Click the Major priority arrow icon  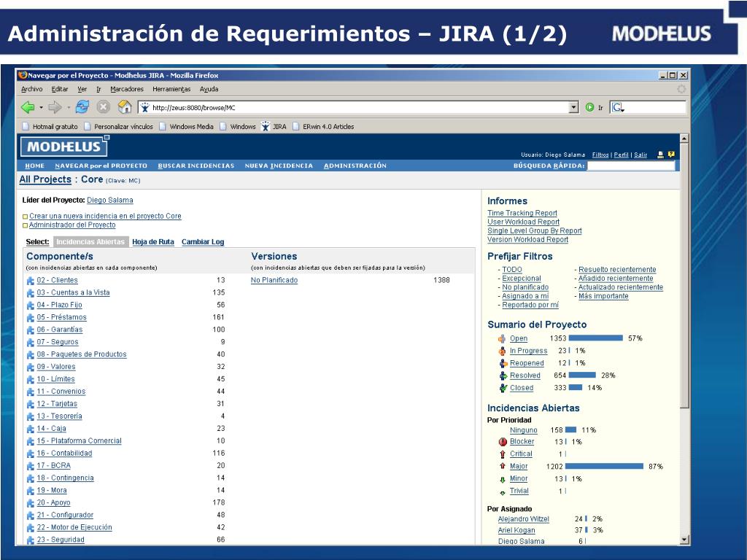tap(503, 466)
